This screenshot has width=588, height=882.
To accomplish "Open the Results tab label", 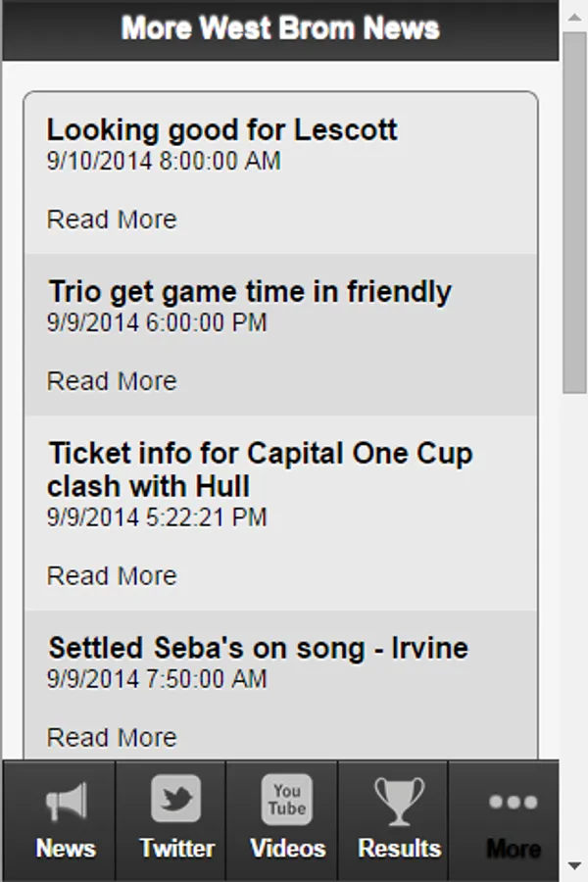I will point(399,848).
